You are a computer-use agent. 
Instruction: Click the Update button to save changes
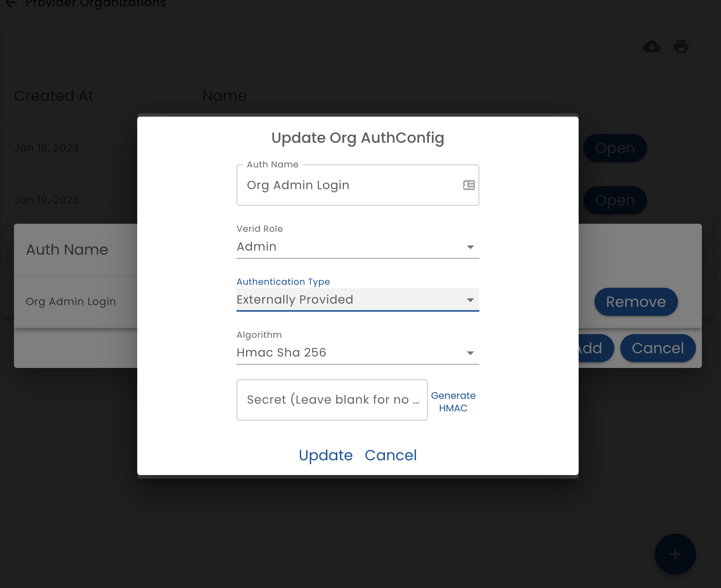326,455
